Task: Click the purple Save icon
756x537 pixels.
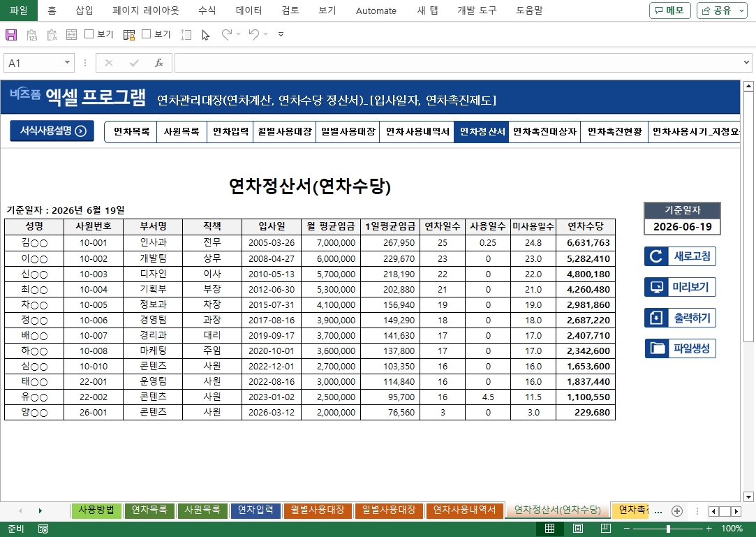Action: (11, 34)
